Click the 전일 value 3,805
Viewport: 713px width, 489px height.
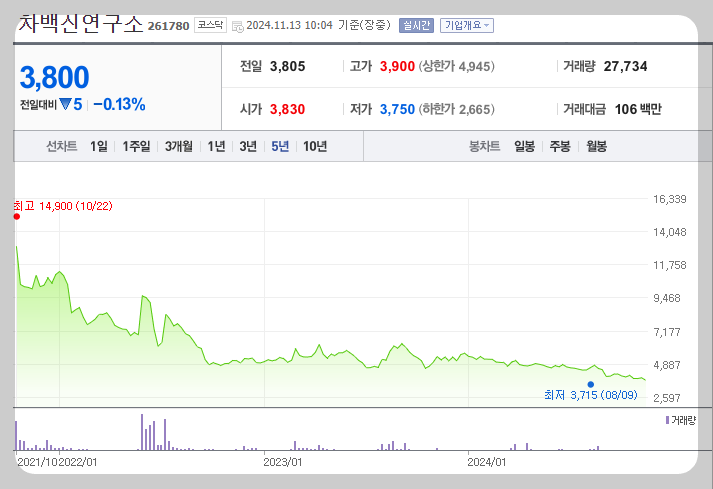click(287, 66)
